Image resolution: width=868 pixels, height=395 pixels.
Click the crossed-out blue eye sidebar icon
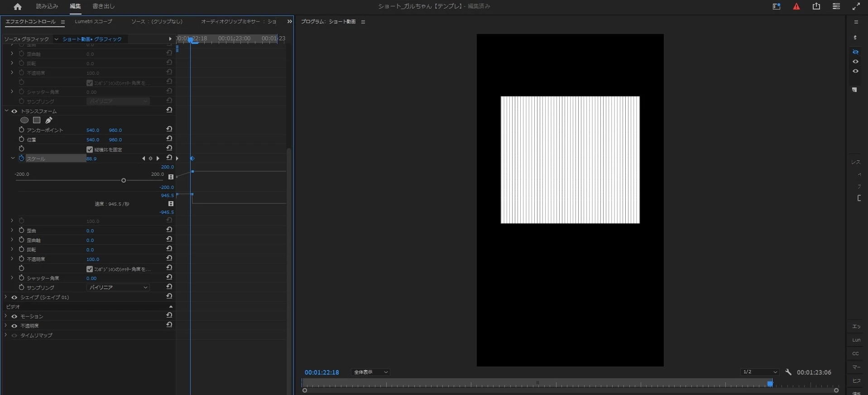855,52
